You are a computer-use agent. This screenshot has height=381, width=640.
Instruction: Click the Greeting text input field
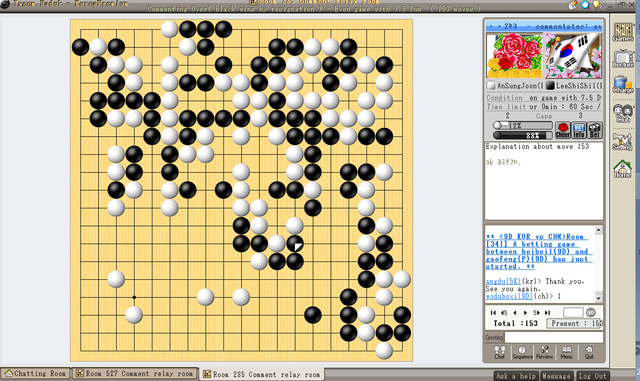[554, 337]
